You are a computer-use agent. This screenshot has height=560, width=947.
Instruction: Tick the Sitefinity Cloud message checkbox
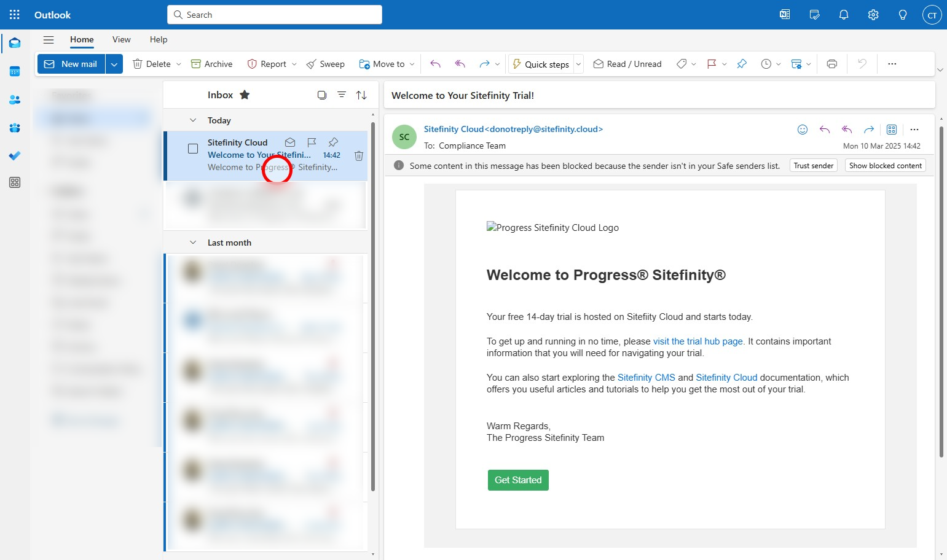click(193, 149)
